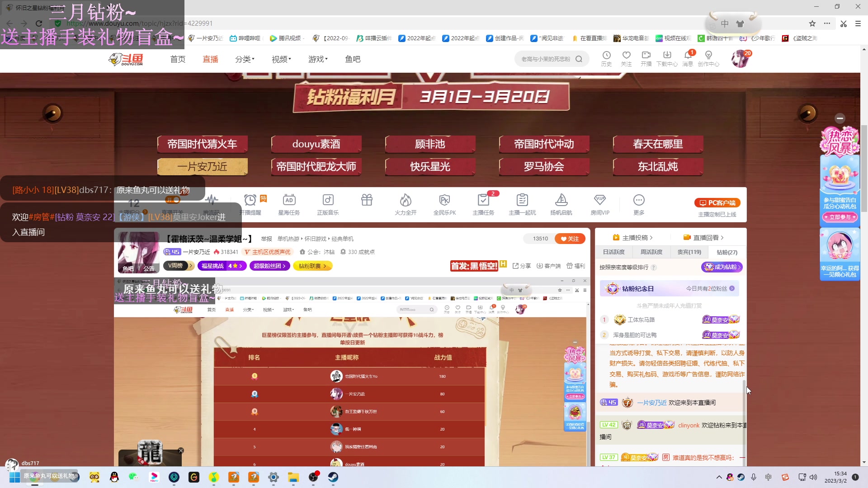Open the 开播 camera icon
This screenshot has height=488, width=868.
646,58
